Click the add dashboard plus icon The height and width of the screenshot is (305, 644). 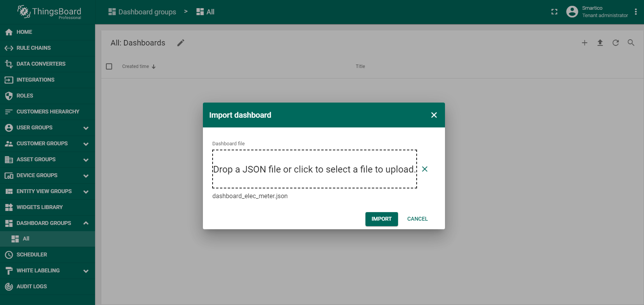coord(584,43)
